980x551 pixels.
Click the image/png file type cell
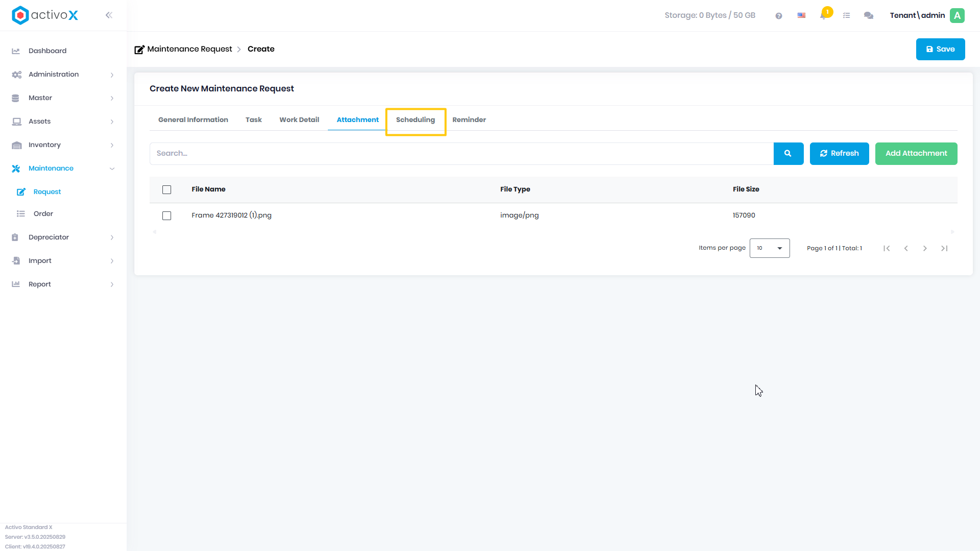[519, 215]
